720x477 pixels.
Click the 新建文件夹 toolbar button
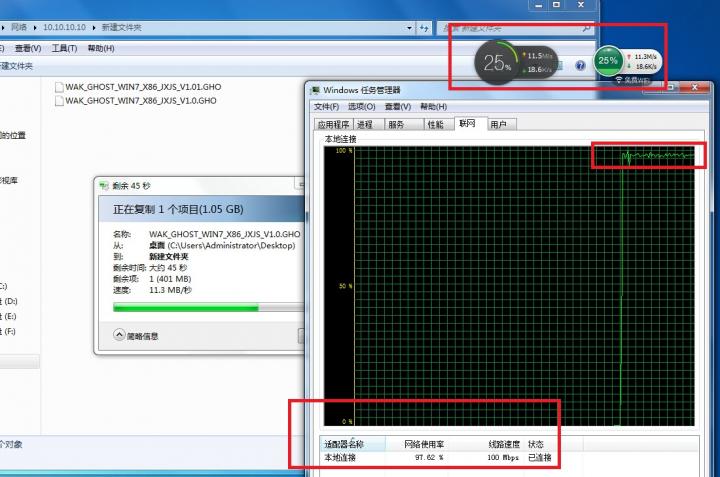tap(17, 66)
